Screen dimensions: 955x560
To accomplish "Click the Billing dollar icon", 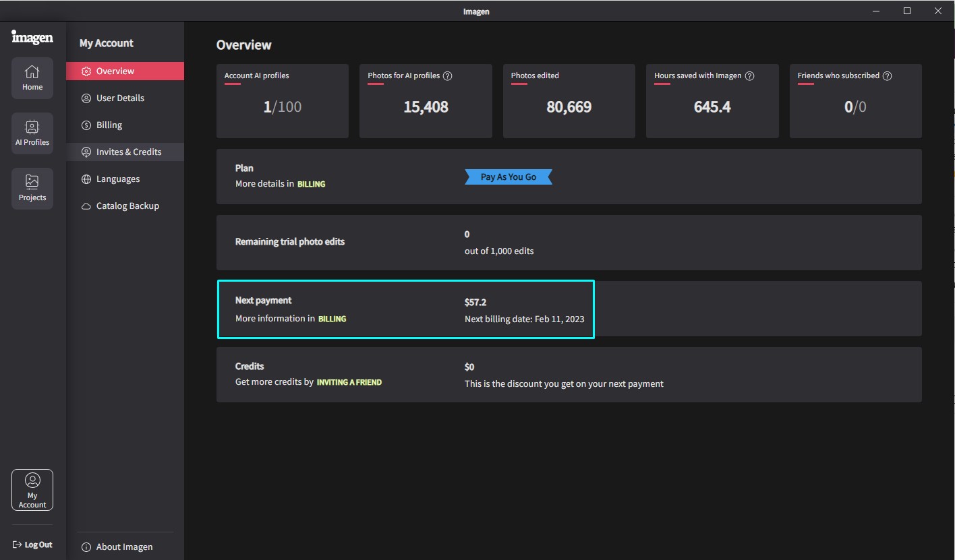I will point(86,125).
